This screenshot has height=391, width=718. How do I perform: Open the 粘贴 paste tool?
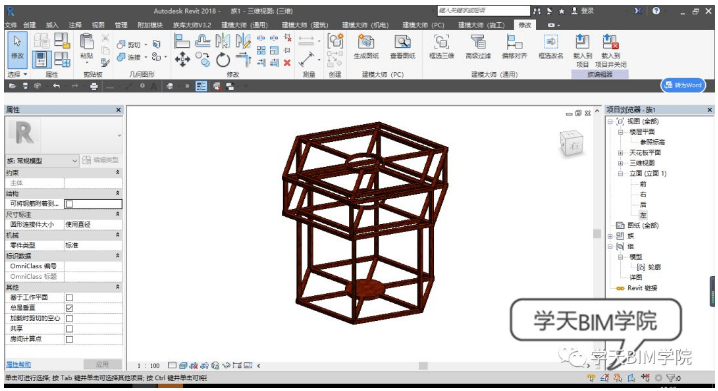pyautogui.click(x=87, y=46)
